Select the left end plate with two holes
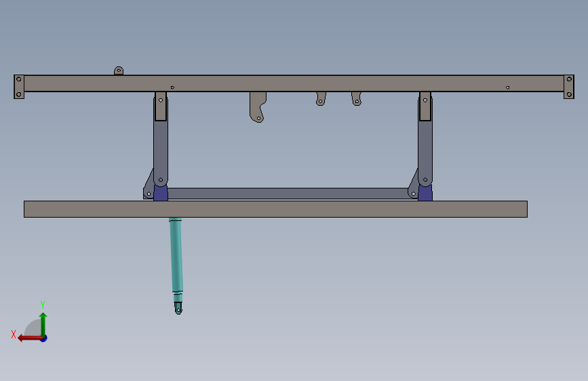Screen dimensions: 588x381 tap(19, 87)
